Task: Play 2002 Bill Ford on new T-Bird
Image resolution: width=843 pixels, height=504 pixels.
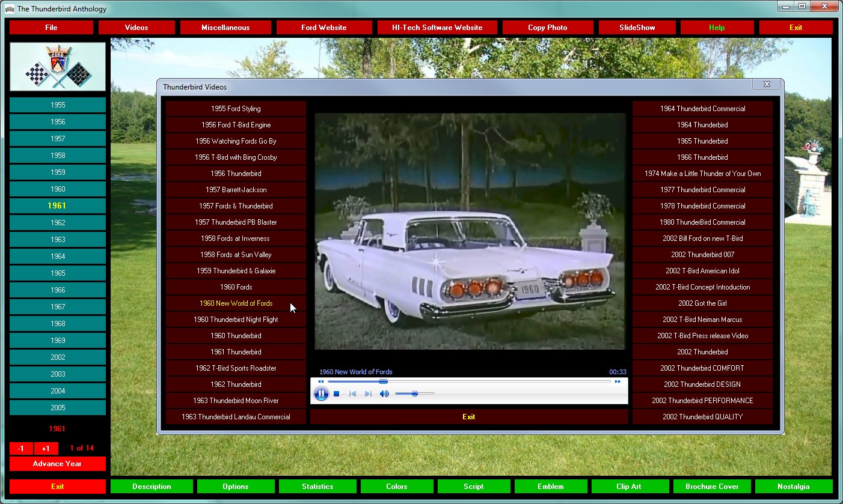Action: [x=702, y=238]
